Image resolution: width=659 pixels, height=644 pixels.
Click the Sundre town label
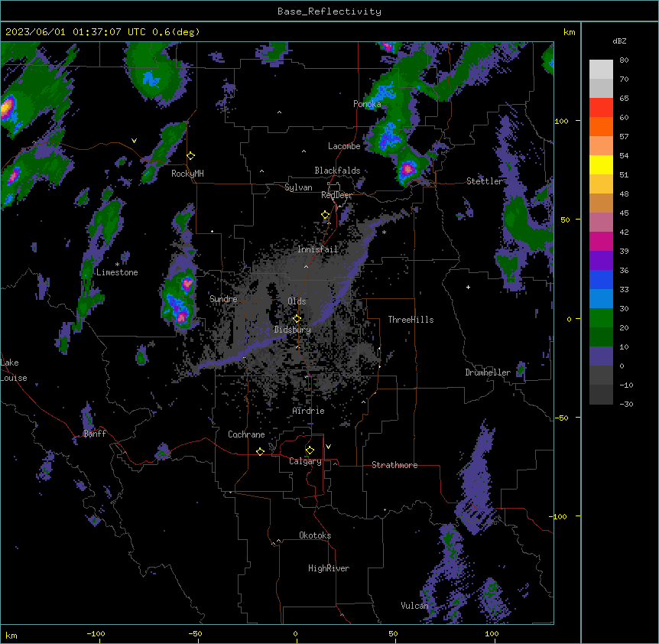tap(223, 299)
